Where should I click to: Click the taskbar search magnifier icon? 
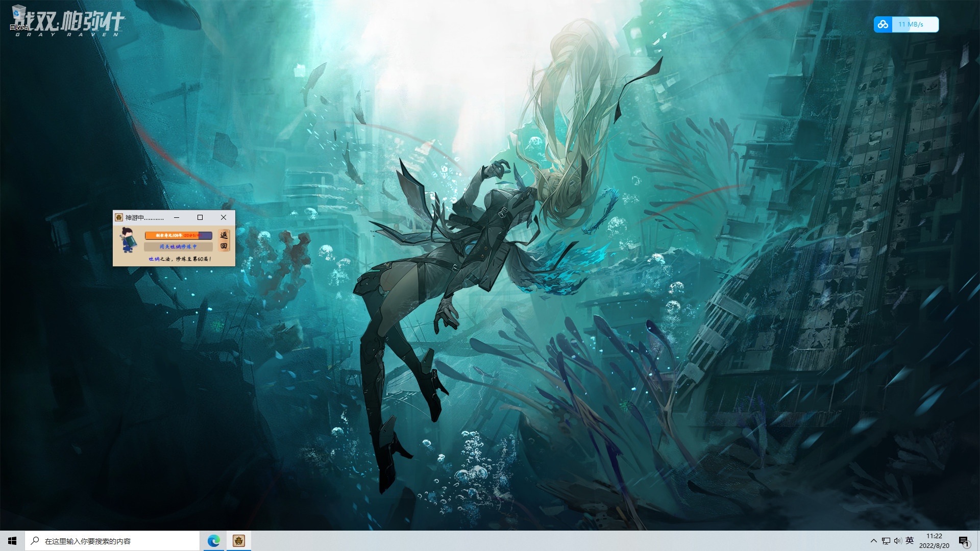point(35,541)
